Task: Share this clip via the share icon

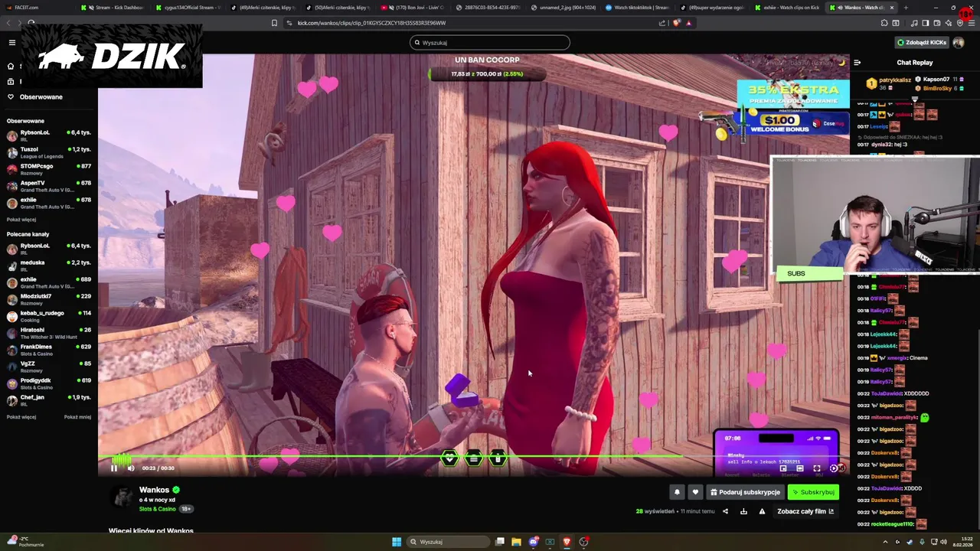Action: 726,511
